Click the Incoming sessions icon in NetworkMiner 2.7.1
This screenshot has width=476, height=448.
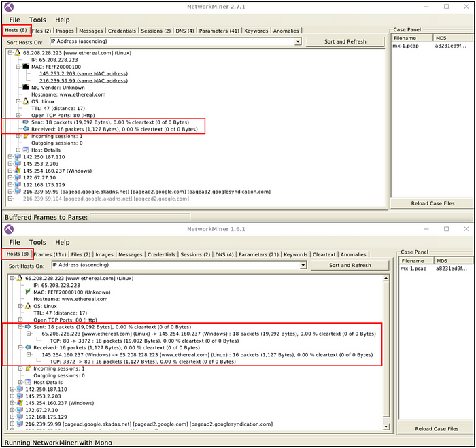(x=26, y=136)
